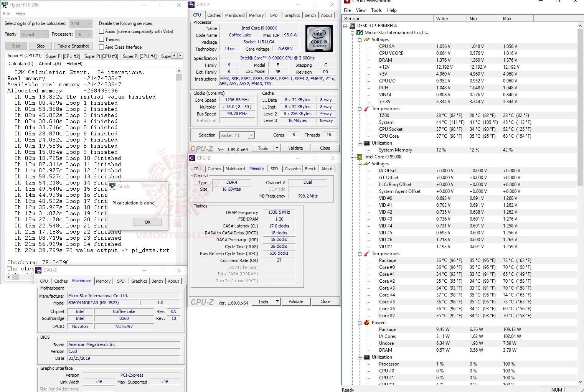The width and height of the screenshot is (584, 392).
Task: Select the DESKTOP-R9MRE04 computer icon in HWMonitor
Action: pos(352,26)
